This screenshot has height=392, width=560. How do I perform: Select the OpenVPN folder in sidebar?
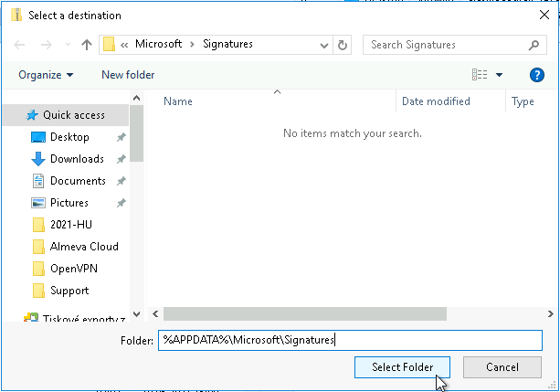coord(73,269)
